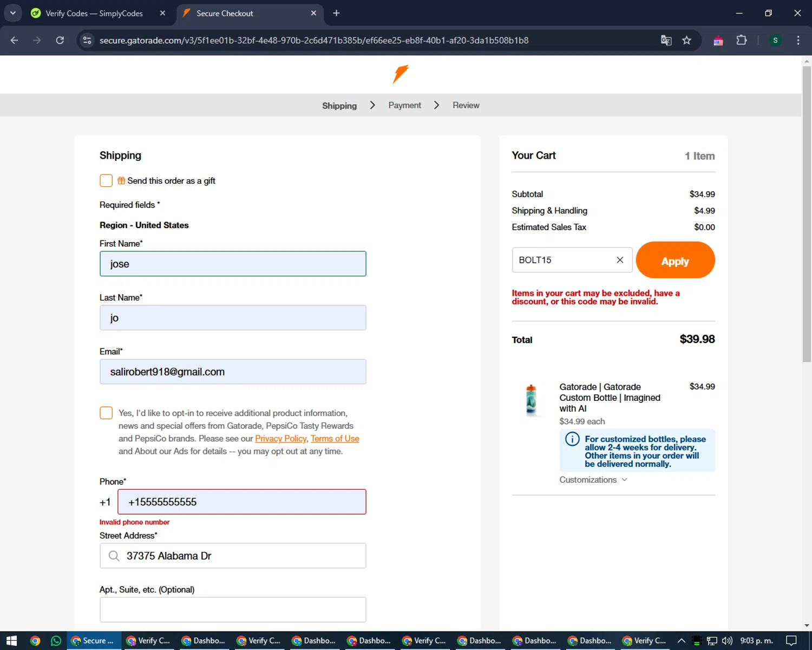812x650 pixels.
Task: Close the Secure Checkout tab
Action: [313, 13]
